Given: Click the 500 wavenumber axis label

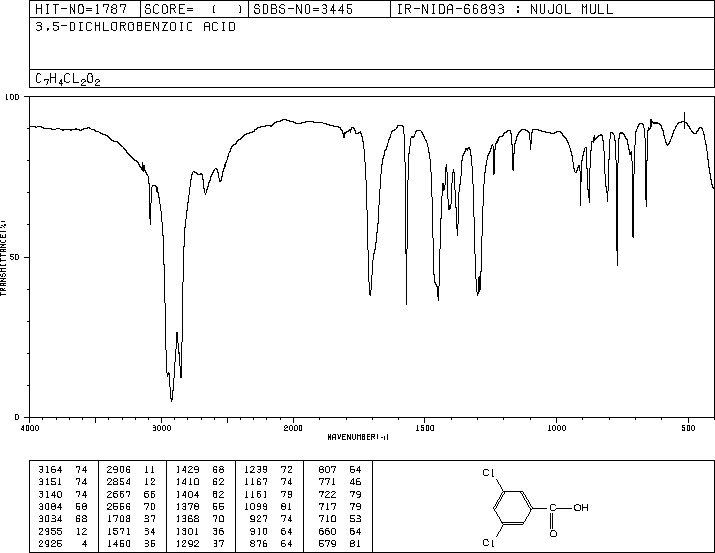Looking at the screenshot, I should click(x=688, y=428).
